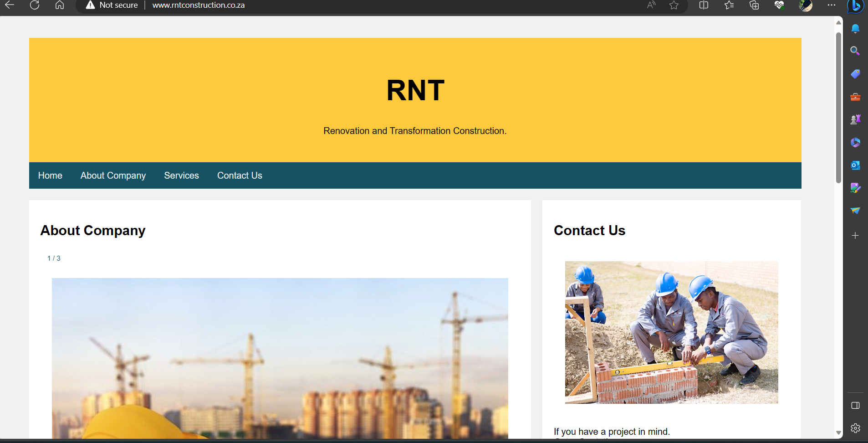Image resolution: width=868 pixels, height=443 pixels.
Task: Click the Contact Us navigation link
Action: coord(240,175)
